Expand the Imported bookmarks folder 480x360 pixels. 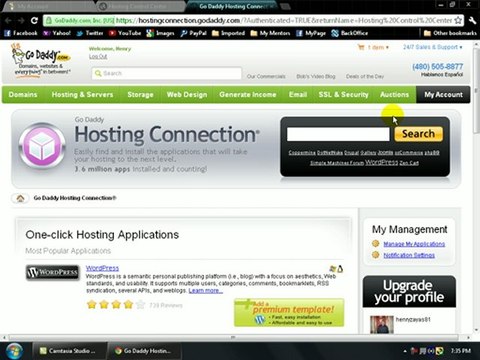coord(228,33)
